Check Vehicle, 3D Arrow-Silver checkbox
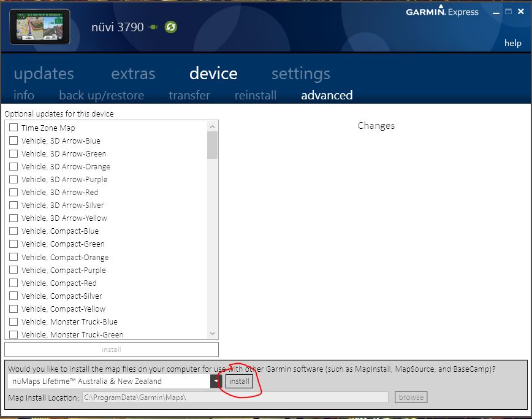The image size is (532, 419). [x=13, y=205]
